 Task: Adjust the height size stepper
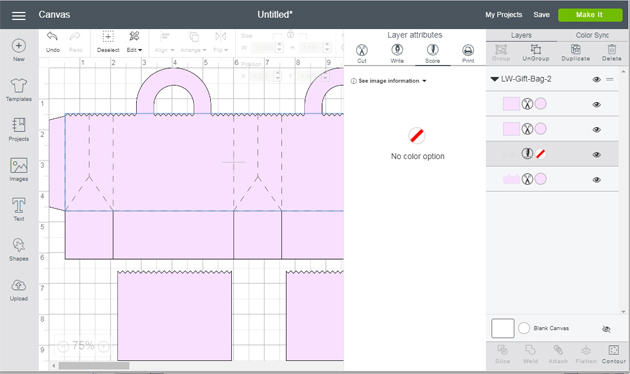click(x=327, y=48)
